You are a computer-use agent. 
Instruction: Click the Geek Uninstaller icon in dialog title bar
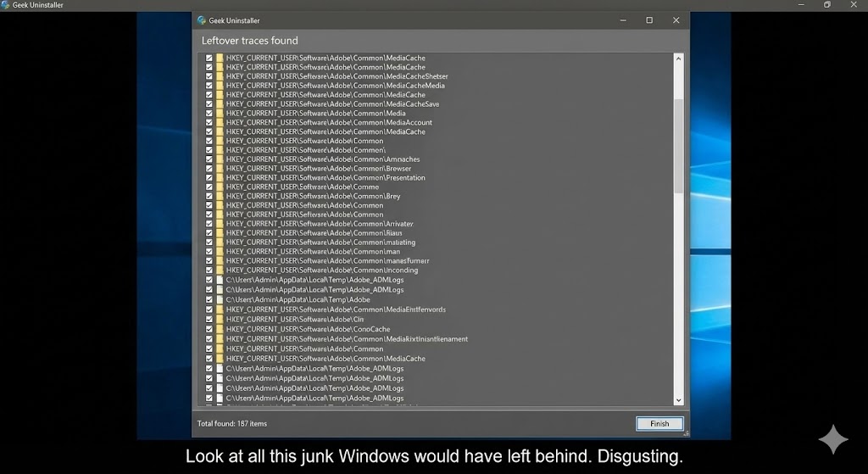(x=201, y=20)
